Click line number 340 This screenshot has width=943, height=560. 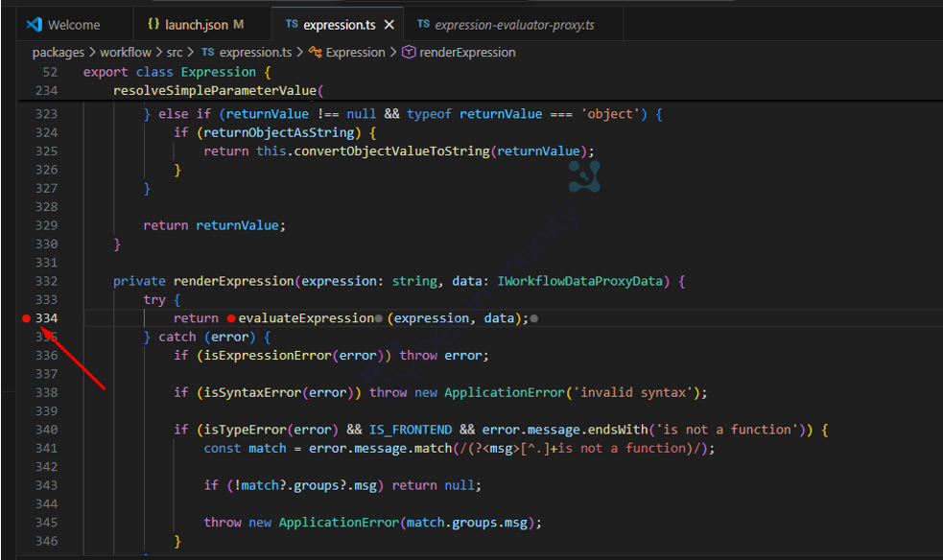click(46, 430)
